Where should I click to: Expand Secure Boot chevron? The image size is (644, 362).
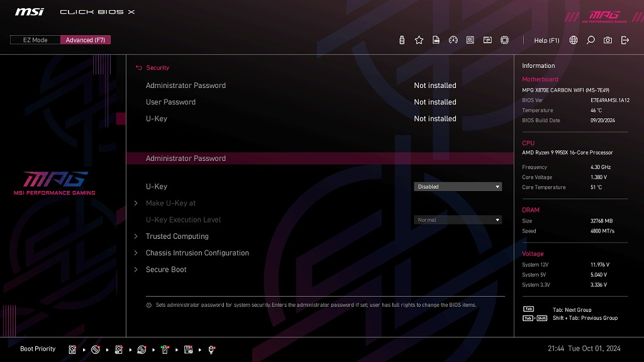point(136,270)
